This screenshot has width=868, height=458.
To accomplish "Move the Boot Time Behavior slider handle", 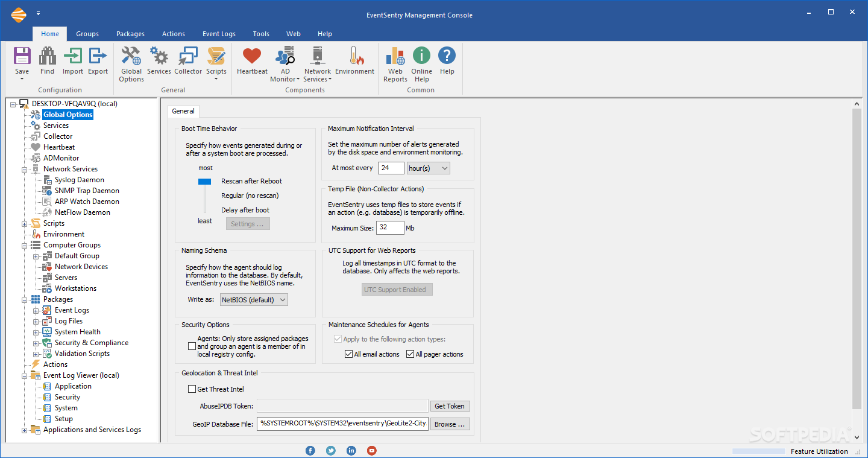I will (x=205, y=181).
